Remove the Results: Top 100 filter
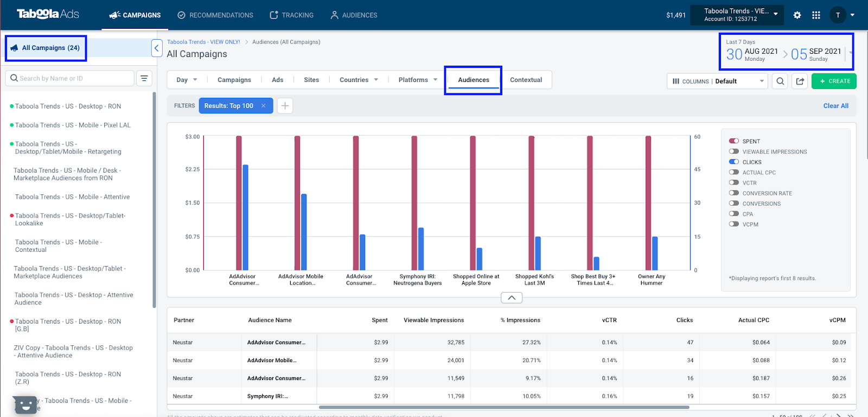Screen dimensions: 868x417 point(264,106)
